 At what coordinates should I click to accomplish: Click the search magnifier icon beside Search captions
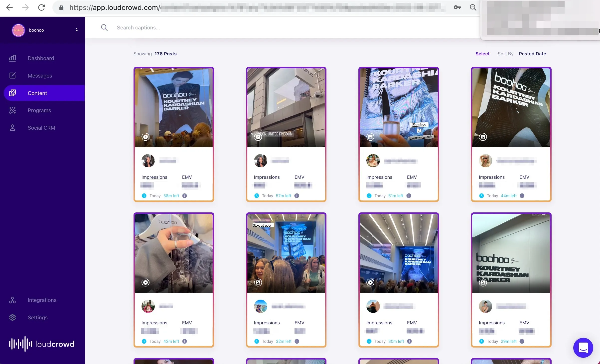click(x=104, y=28)
